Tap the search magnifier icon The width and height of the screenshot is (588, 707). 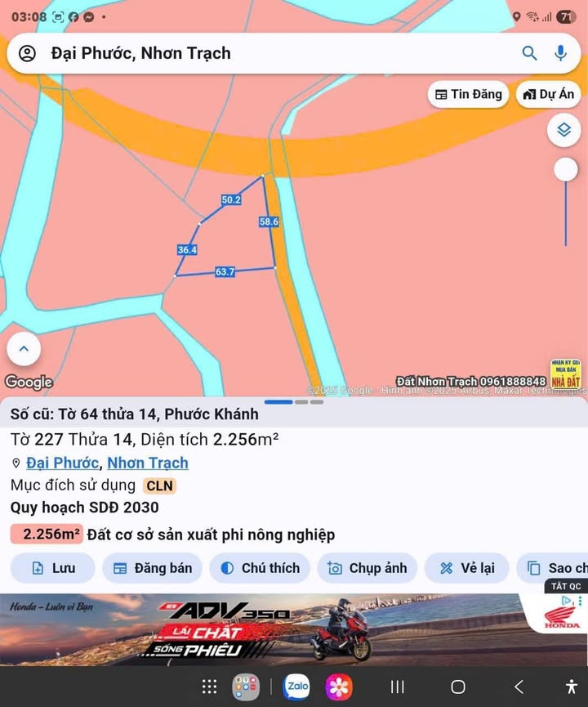click(x=529, y=53)
